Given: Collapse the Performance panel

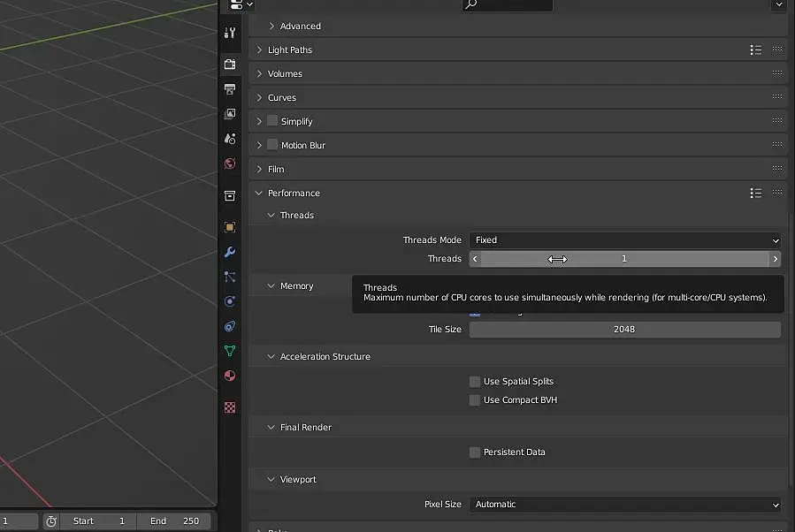Looking at the screenshot, I should (x=259, y=193).
